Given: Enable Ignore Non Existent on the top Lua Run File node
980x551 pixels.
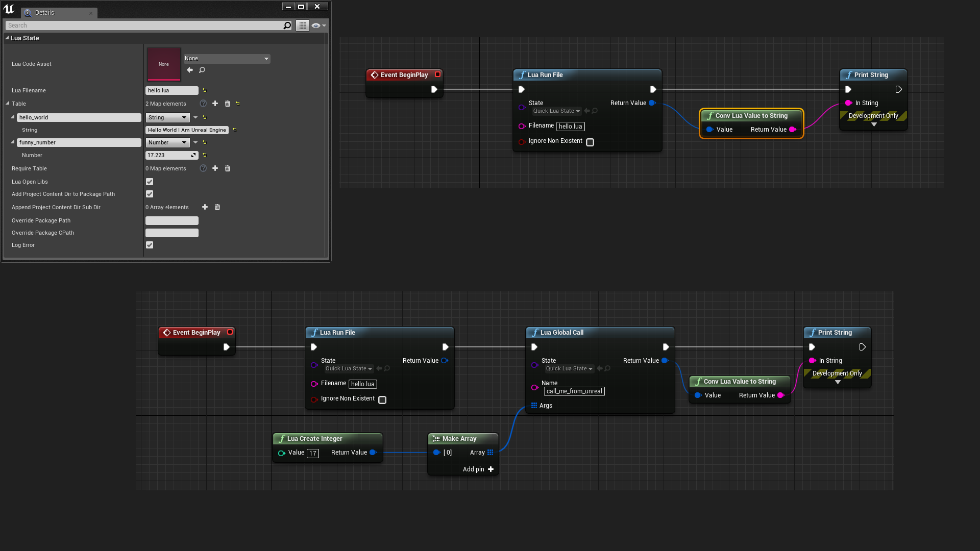Looking at the screenshot, I should pos(590,142).
